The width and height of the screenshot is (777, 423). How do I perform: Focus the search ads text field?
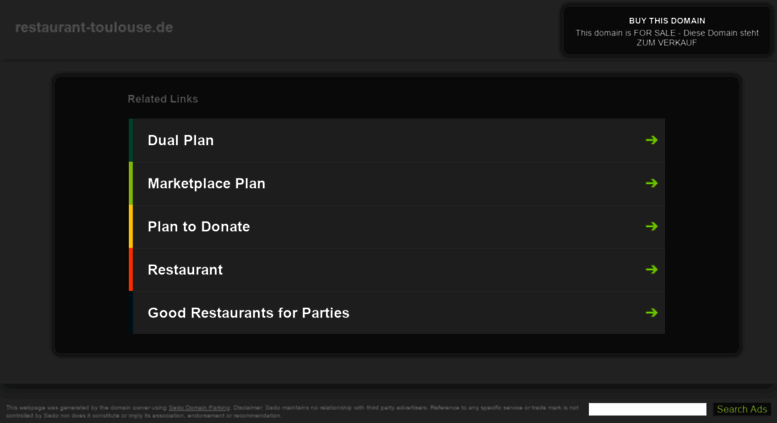tap(647, 409)
